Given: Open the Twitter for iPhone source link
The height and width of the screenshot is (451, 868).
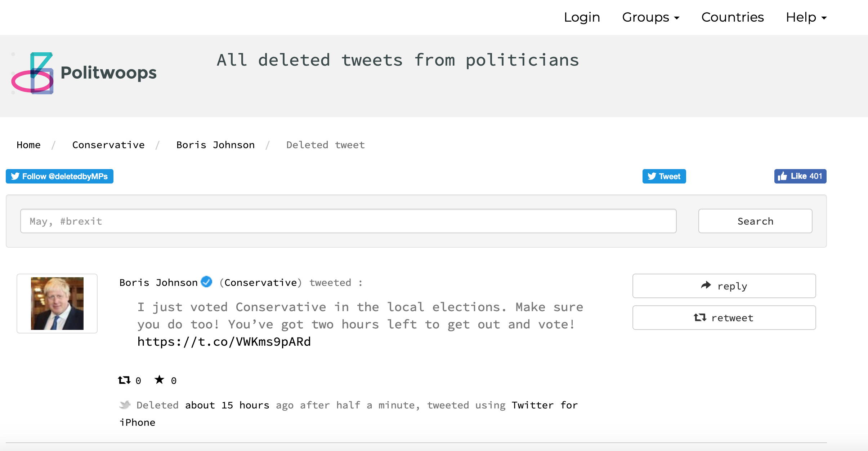Looking at the screenshot, I should 348,414.
